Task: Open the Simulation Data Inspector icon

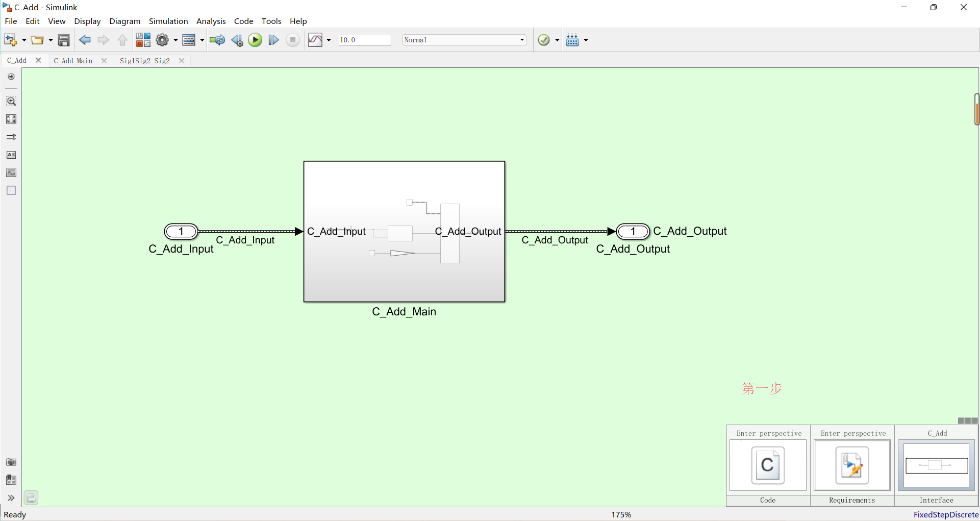Action: point(315,40)
